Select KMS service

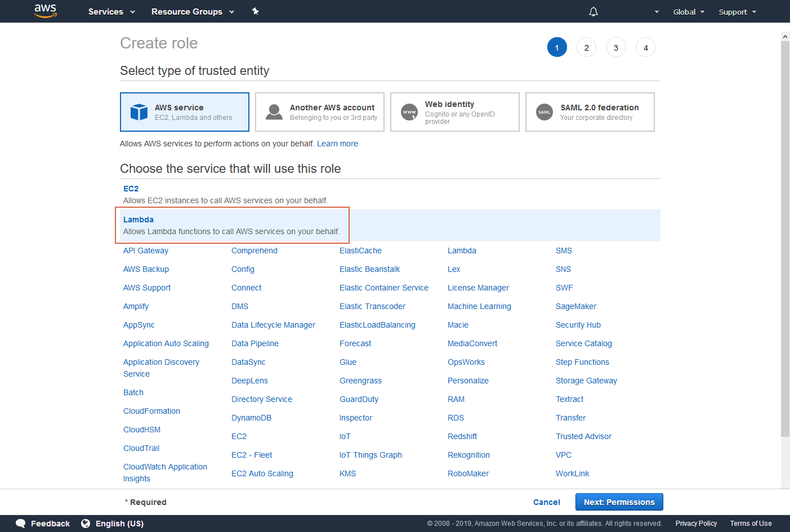[347, 473]
